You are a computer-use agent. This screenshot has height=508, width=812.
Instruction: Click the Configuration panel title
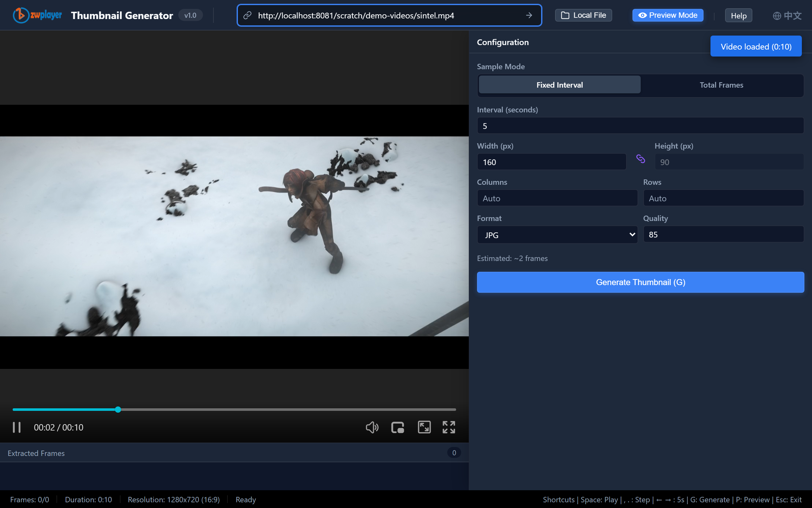click(x=503, y=42)
